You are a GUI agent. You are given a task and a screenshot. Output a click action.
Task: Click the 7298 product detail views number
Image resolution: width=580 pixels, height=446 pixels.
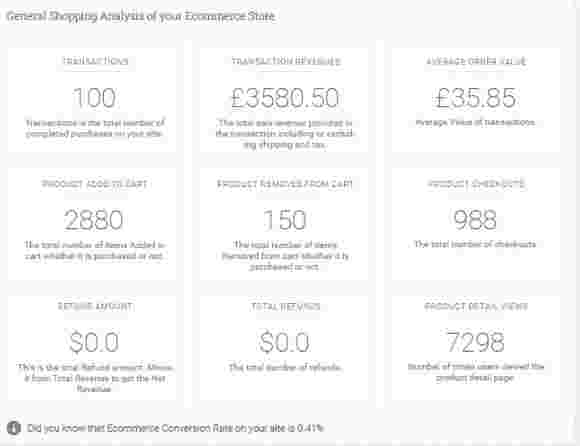coord(475,342)
